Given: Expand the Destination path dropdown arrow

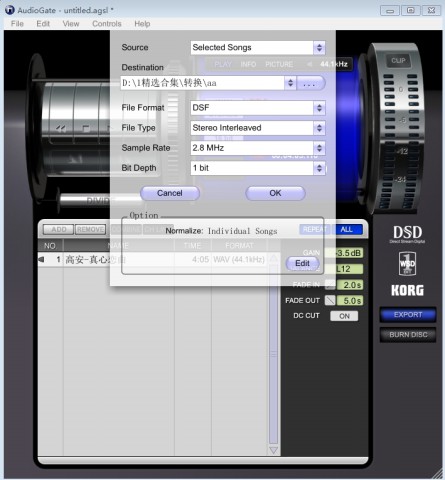Looking at the screenshot, I should [290, 83].
